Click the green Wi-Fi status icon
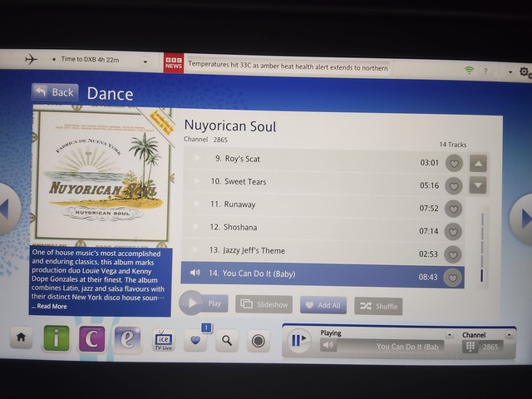The image size is (532, 399). [x=469, y=70]
